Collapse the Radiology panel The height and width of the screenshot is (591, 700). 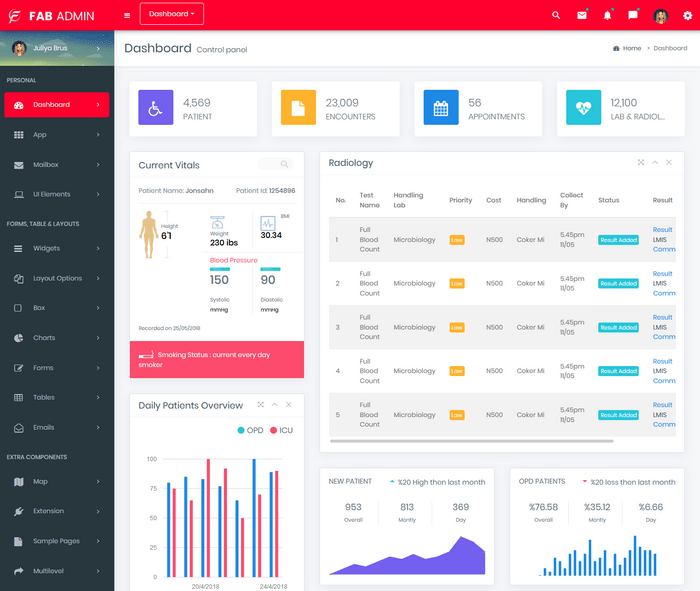655,162
